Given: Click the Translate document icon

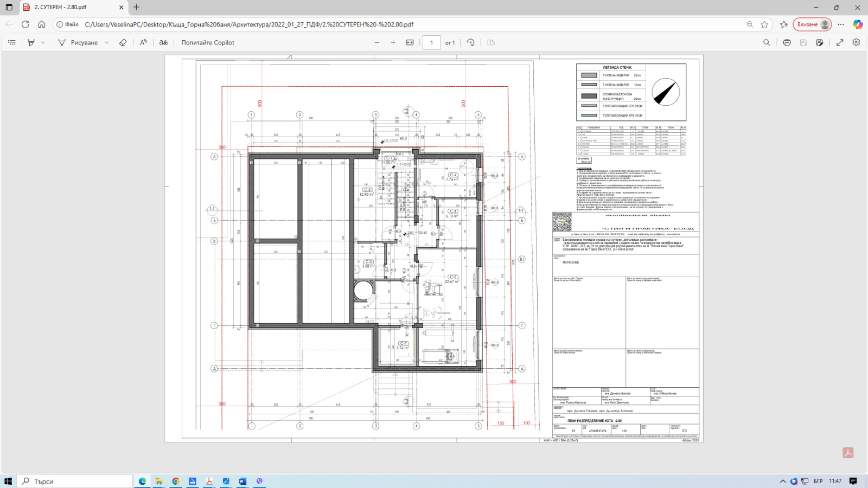Looking at the screenshot, I should tap(163, 42).
